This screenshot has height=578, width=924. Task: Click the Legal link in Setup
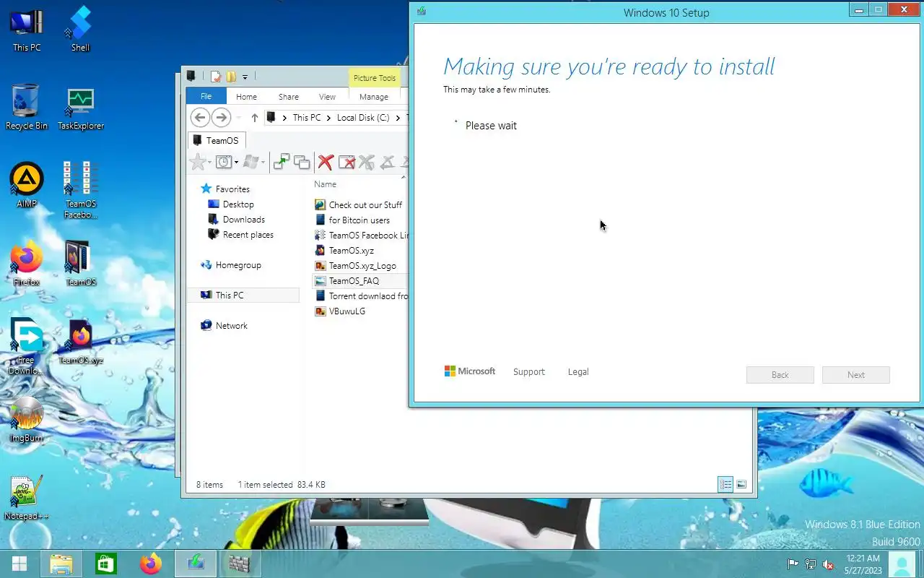click(578, 372)
